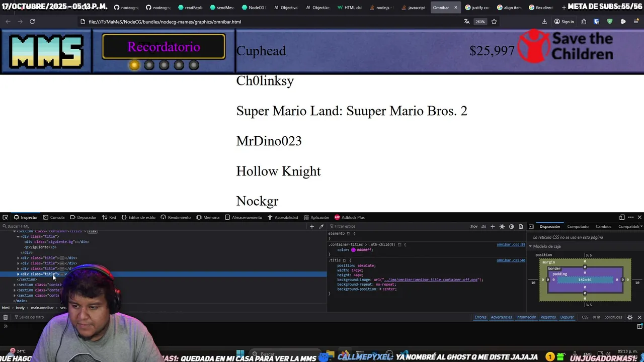Click the flex badge on container-titles section
Viewport: 644px width, 362px height.
[92, 231]
